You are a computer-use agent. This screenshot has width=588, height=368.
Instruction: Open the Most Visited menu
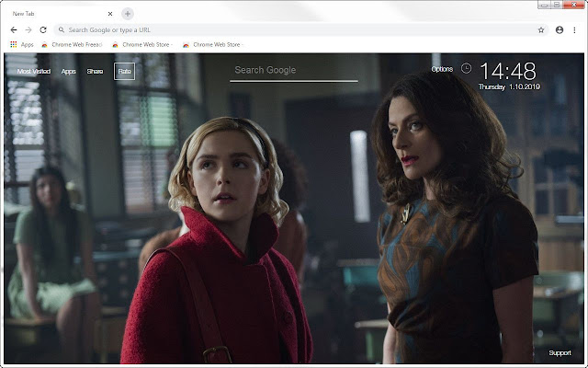33,72
